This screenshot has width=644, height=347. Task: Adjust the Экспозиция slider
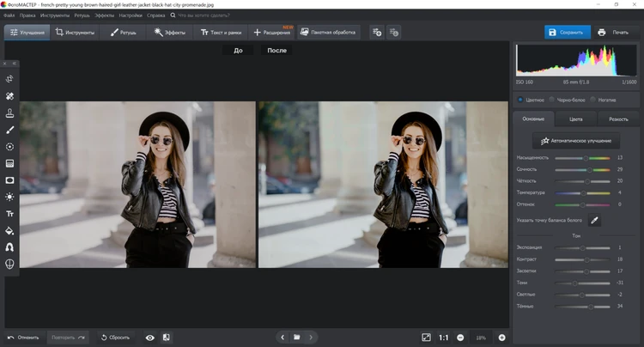click(582, 248)
